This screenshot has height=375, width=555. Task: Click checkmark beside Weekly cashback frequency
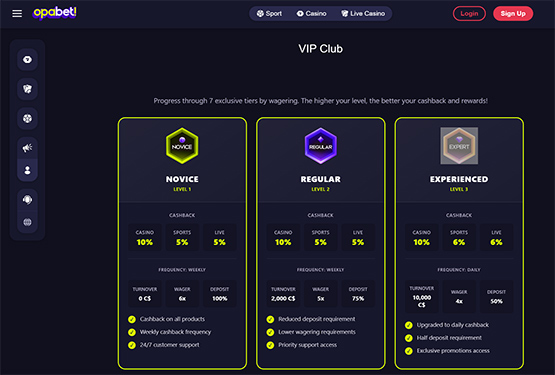[x=132, y=332]
